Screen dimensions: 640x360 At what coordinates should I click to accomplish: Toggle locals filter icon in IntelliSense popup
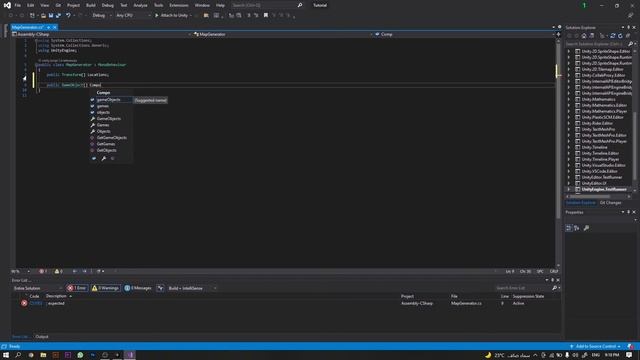(94, 158)
